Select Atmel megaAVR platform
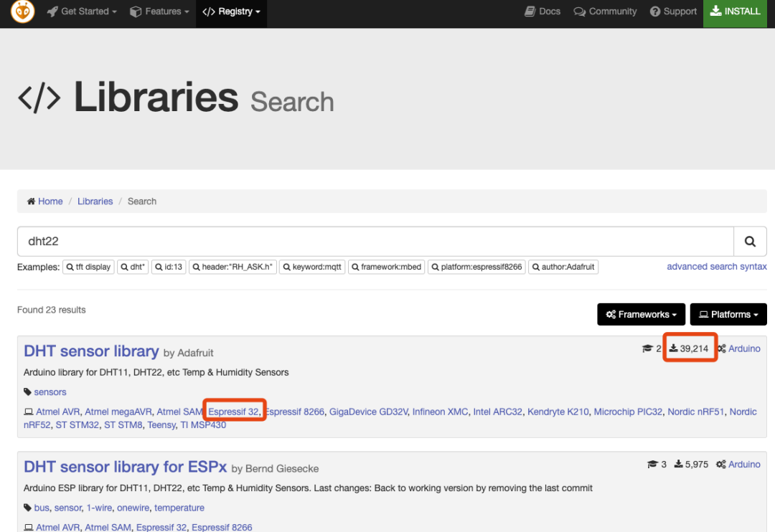The image size is (775, 532). pyautogui.click(x=118, y=412)
